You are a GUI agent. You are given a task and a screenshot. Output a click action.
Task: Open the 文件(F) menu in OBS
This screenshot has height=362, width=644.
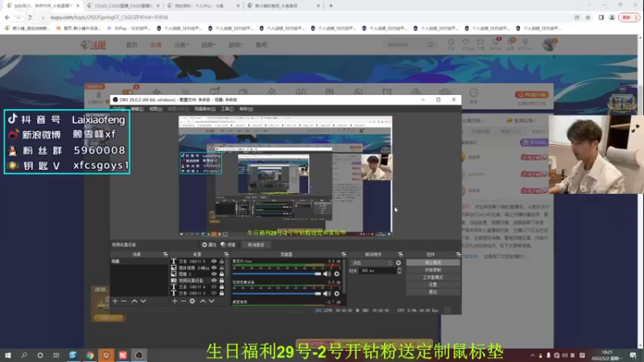[119, 109]
